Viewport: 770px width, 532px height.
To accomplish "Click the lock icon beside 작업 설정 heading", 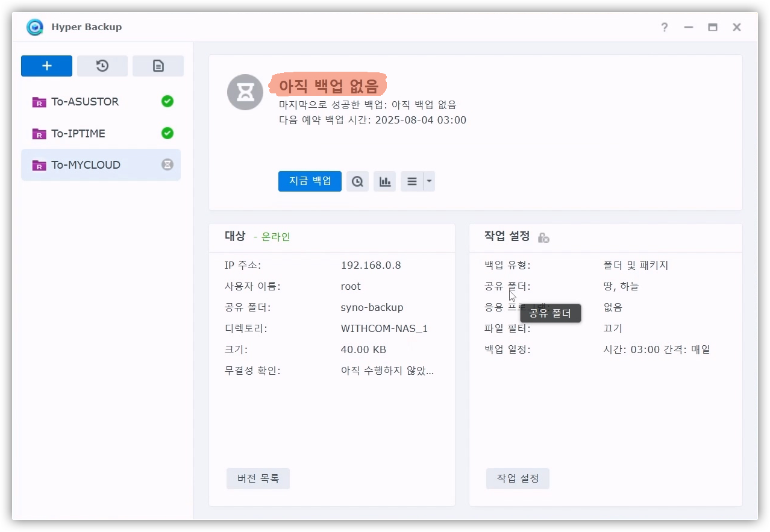I will tap(543, 238).
